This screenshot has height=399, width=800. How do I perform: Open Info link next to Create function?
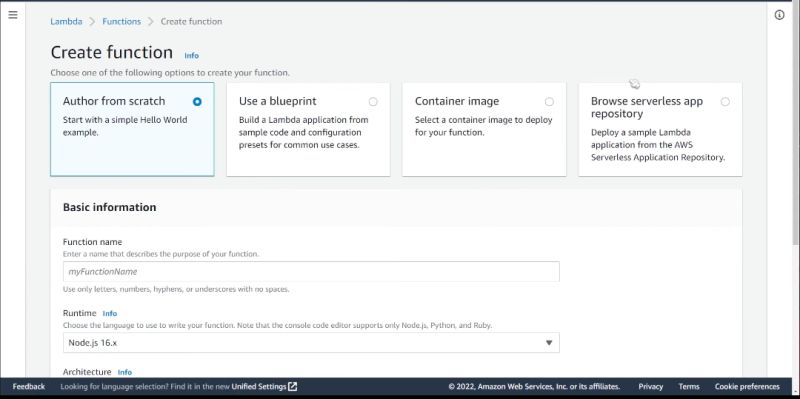click(x=192, y=56)
